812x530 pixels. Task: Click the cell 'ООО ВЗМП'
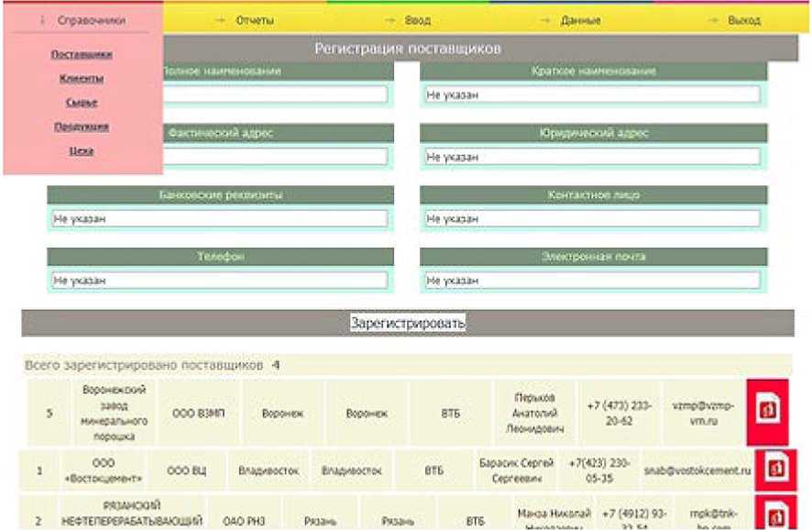198,414
